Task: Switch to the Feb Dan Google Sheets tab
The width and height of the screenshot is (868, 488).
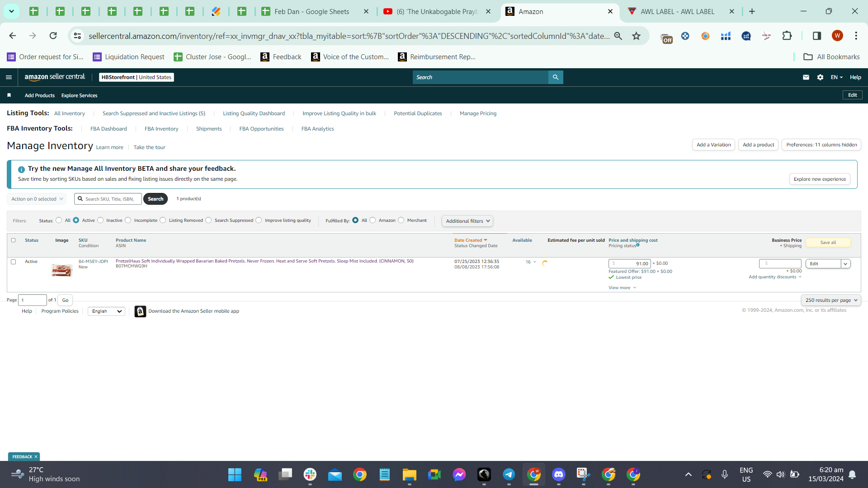Action: [312, 11]
